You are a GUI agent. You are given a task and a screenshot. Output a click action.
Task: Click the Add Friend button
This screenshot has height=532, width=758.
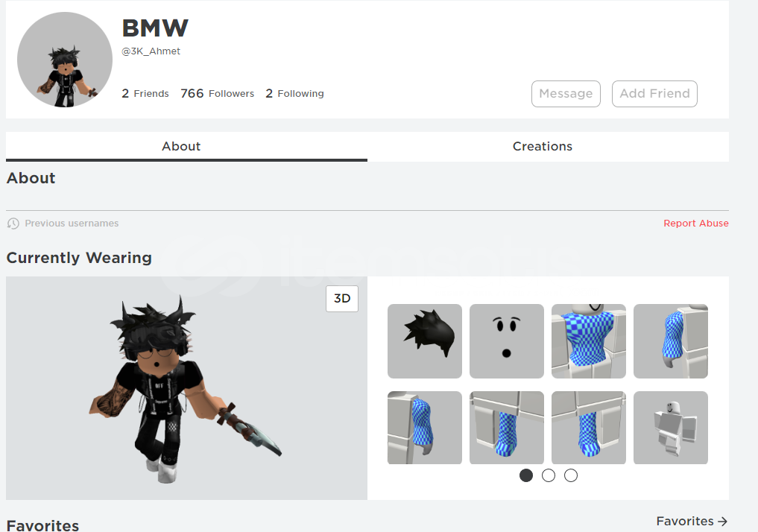point(654,94)
